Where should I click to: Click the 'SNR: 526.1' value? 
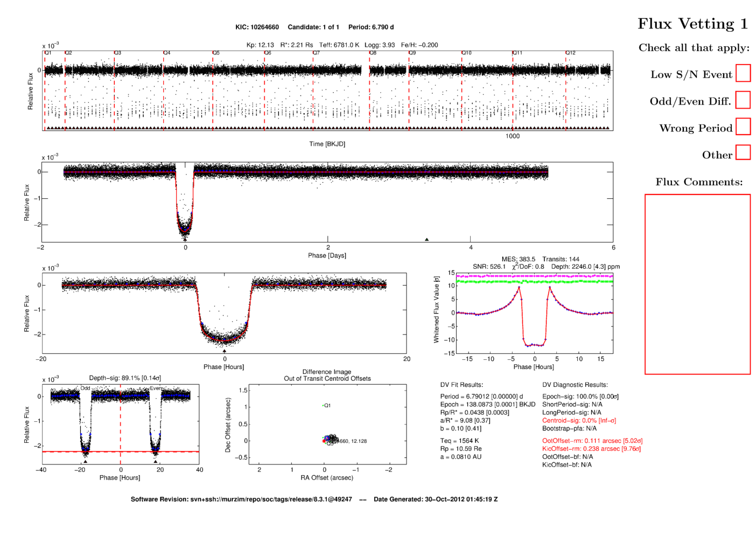click(x=489, y=267)
